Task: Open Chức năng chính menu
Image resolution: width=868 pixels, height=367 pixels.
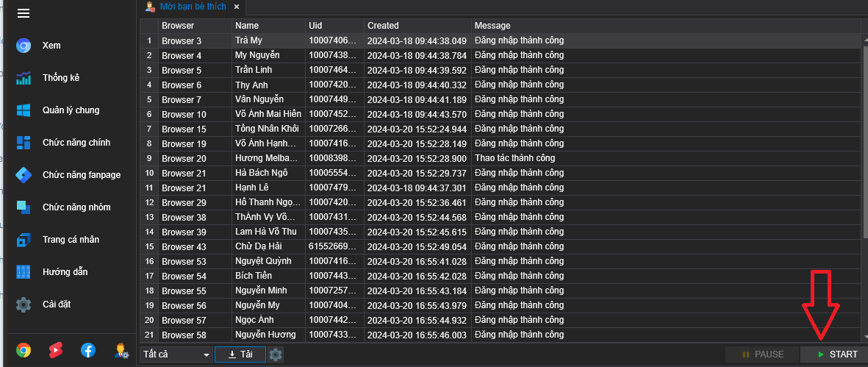Action: [x=76, y=143]
